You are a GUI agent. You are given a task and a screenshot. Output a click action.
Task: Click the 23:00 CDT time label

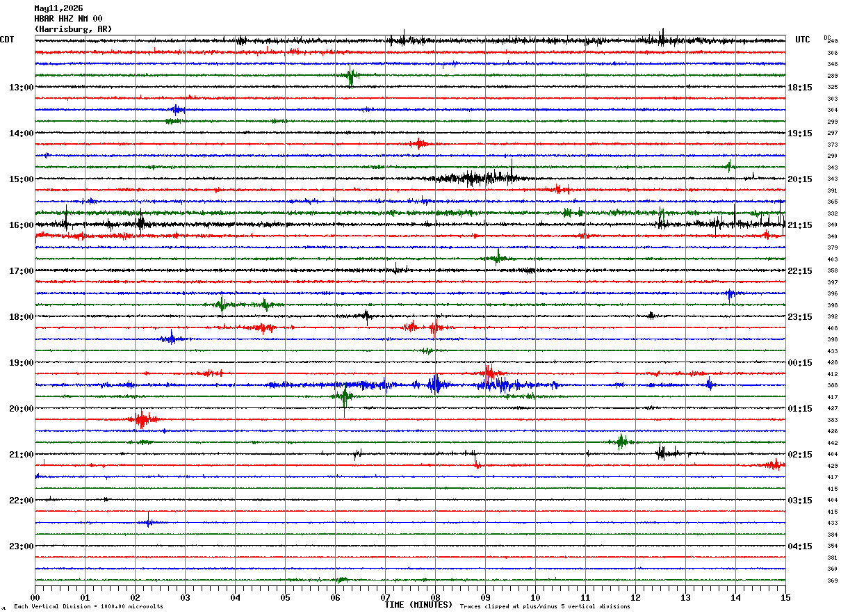[x=21, y=546]
